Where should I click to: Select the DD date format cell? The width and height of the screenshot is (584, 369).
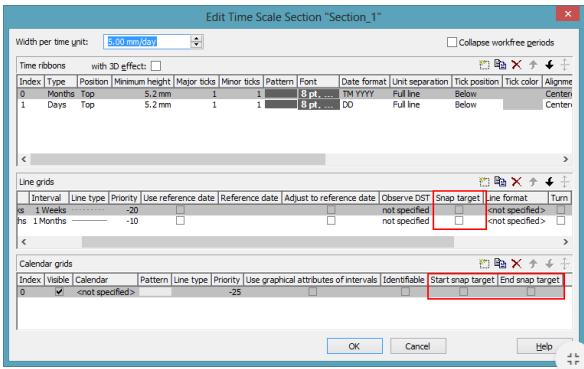(364, 105)
